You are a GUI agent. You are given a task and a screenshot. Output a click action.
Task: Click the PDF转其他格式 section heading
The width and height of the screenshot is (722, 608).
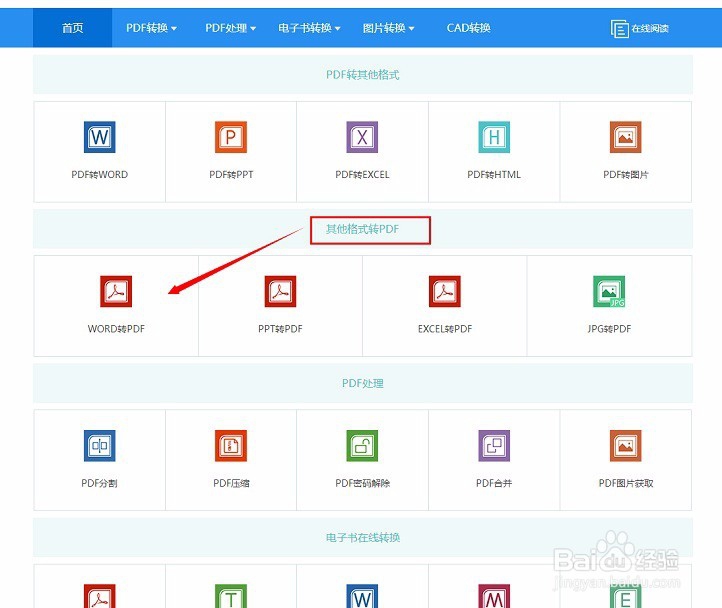(x=362, y=75)
